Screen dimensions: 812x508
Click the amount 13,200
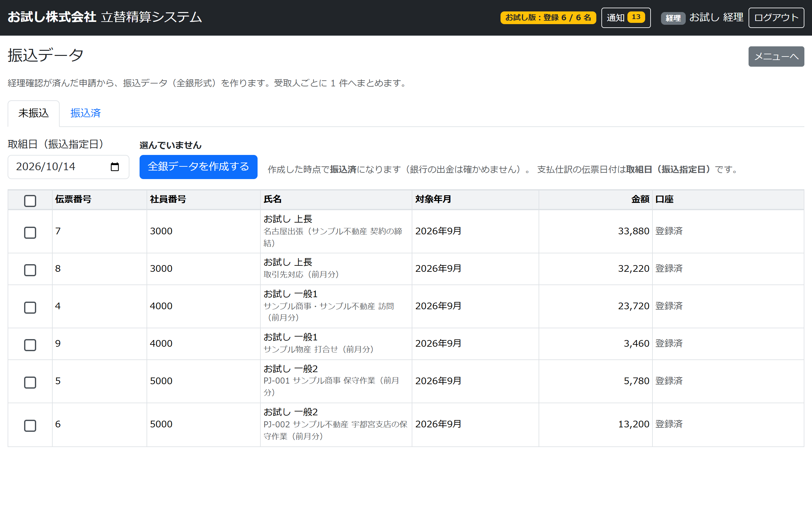pos(633,424)
